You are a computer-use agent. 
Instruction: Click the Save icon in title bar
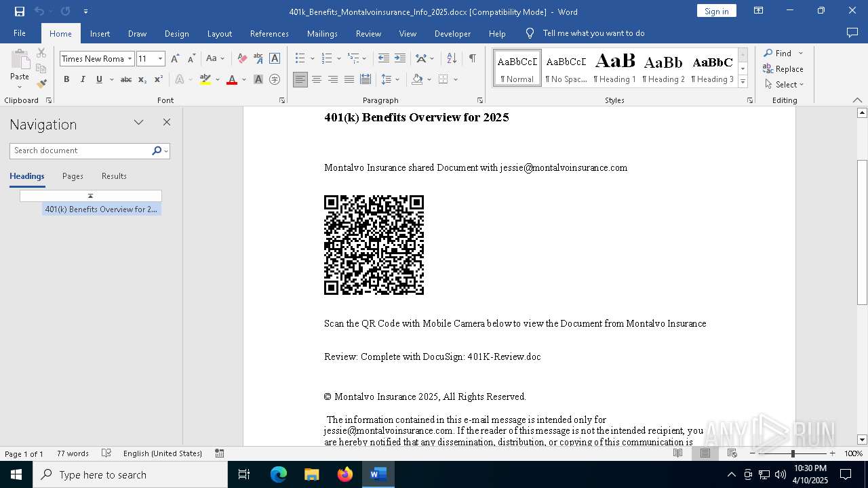[20, 12]
